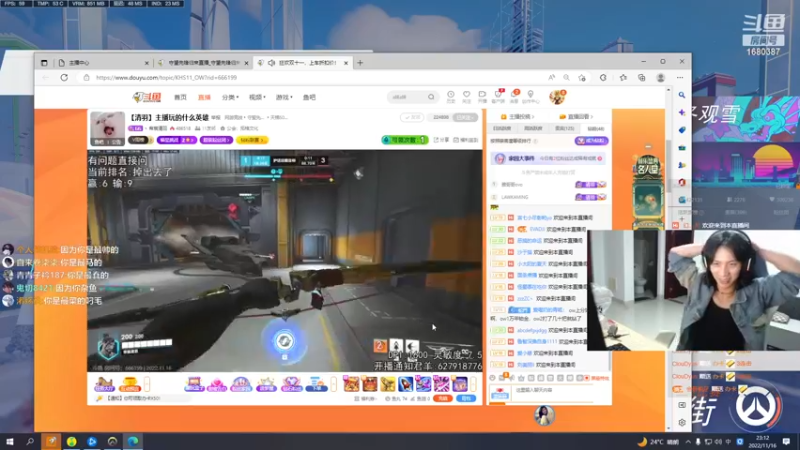Open sidebar settings gear icon
The width and height of the screenshot is (800, 450).
click(x=682, y=422)
